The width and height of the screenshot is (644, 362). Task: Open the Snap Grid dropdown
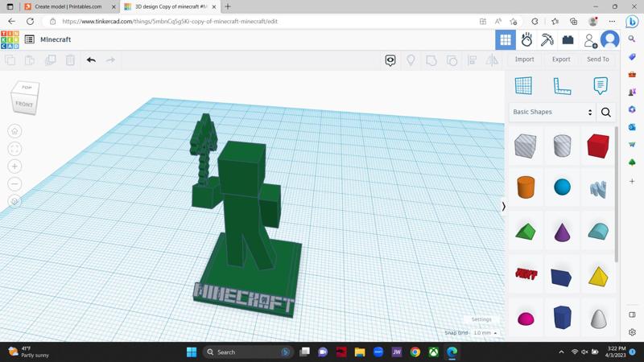[485, 333]
